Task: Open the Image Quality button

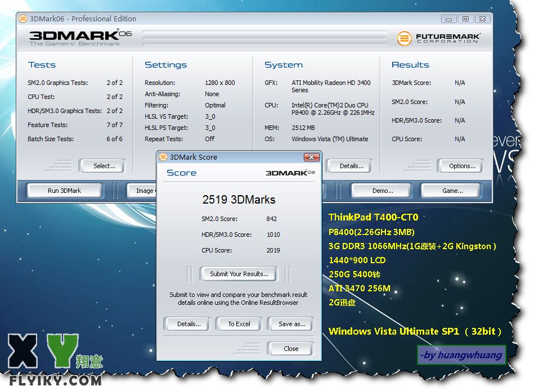Action: (141, 191)
